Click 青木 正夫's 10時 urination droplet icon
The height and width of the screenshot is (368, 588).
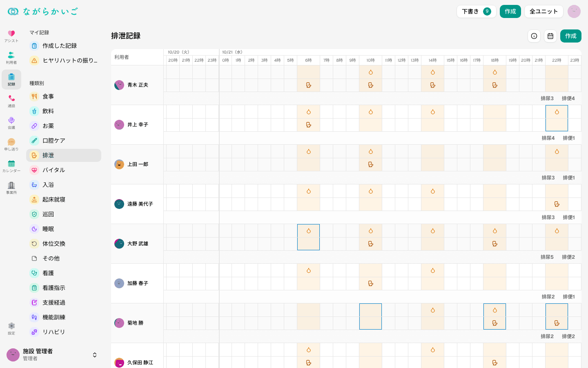click(x=371, y=72)
